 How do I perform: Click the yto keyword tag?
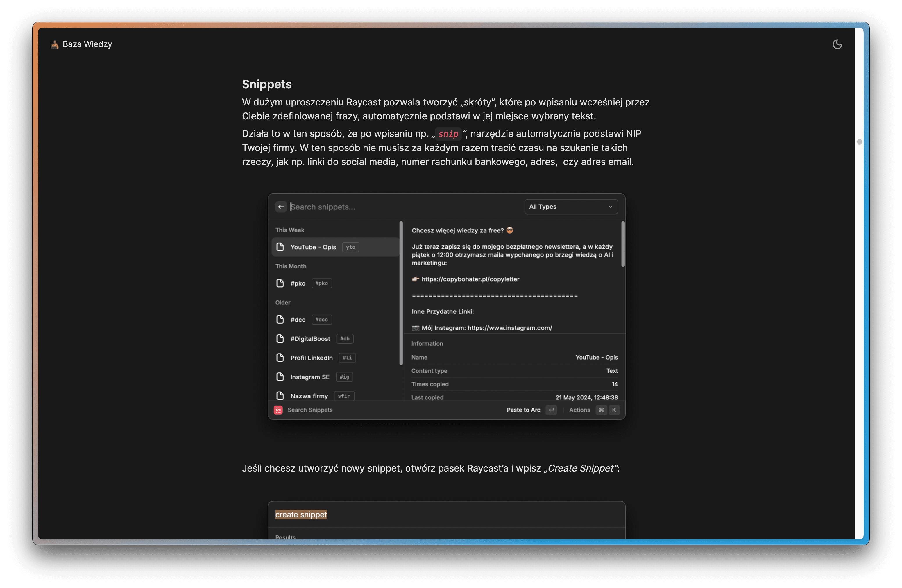click(350, 247)
